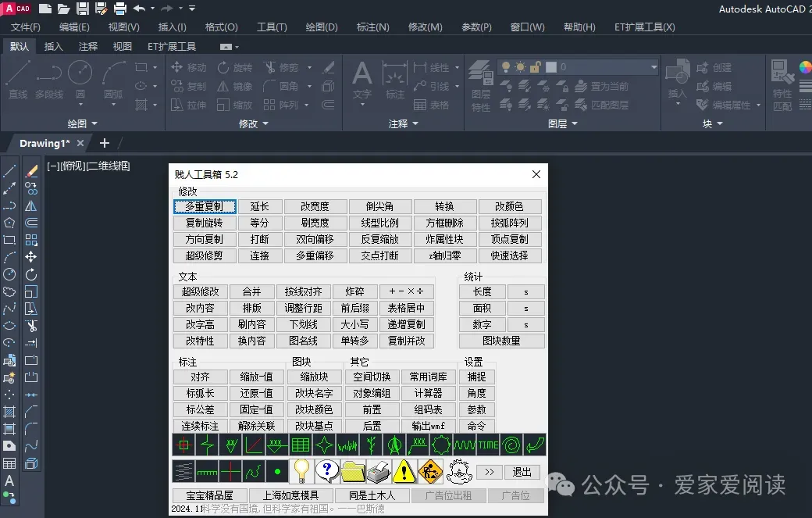Viewport: 812px width, 518px height.
Task: Open the undo history dropdown arrow
Action: pos(152,9)
